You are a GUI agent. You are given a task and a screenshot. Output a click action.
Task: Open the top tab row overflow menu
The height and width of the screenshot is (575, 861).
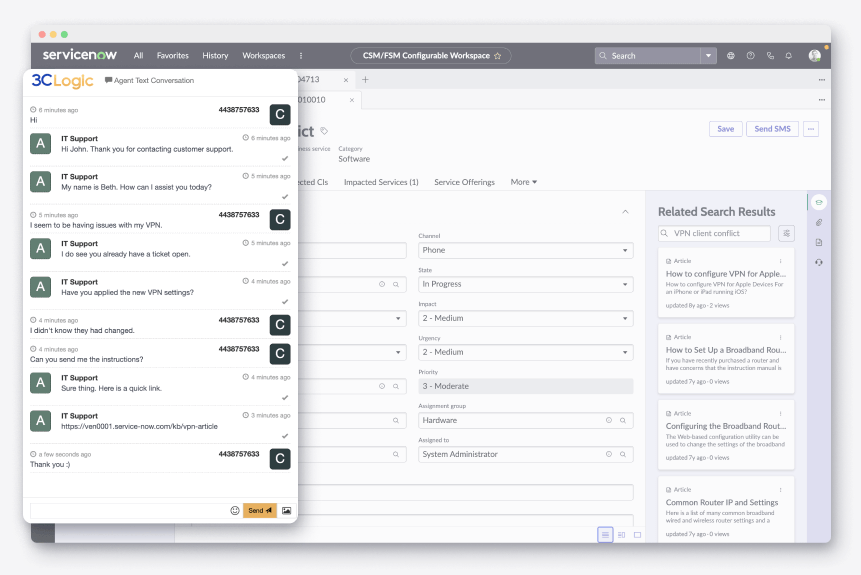coord(821,80)
